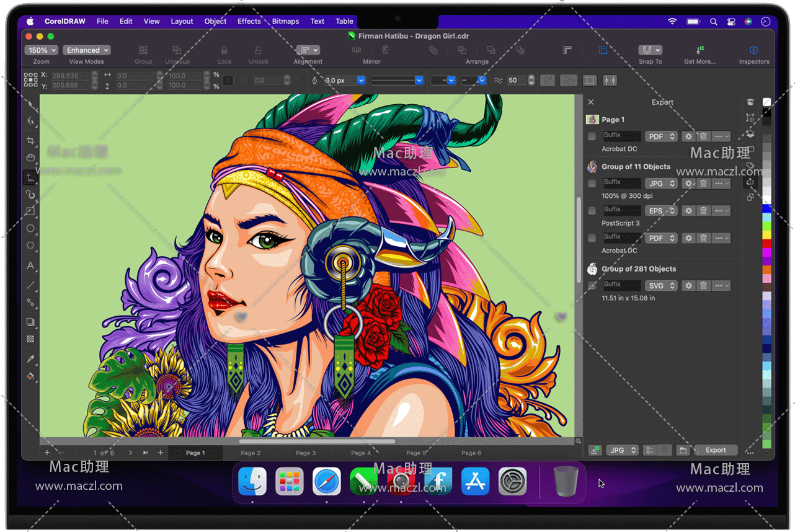795x532 pixels.
Task: Select the Eyedropper tool
Action: click(x=30, y=359)
